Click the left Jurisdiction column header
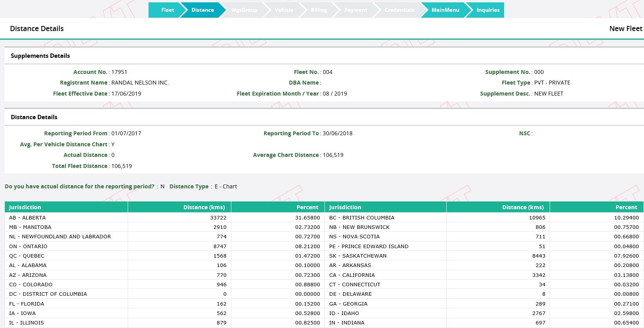The width and height of the screenshot is (644, 328). [66, 207]
